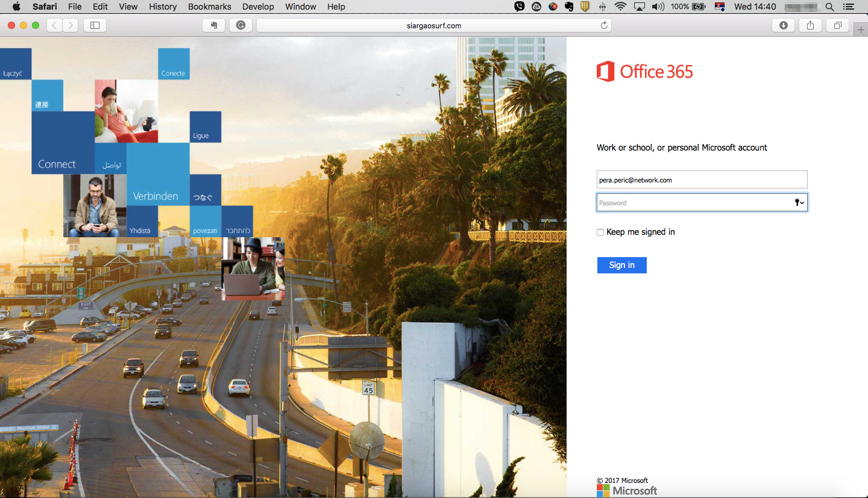Check the Keep me signed in checkbox
Viewport: 868px width, 498px height.
[600, 232]
